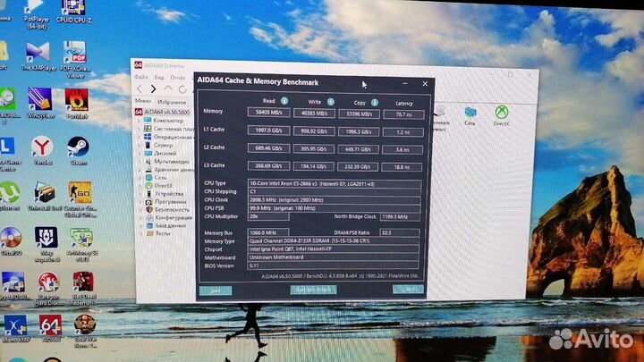This screenshot has height=362, width=644.
Task: Click Read info icon in benchmark
Action: tap(284, 100)
